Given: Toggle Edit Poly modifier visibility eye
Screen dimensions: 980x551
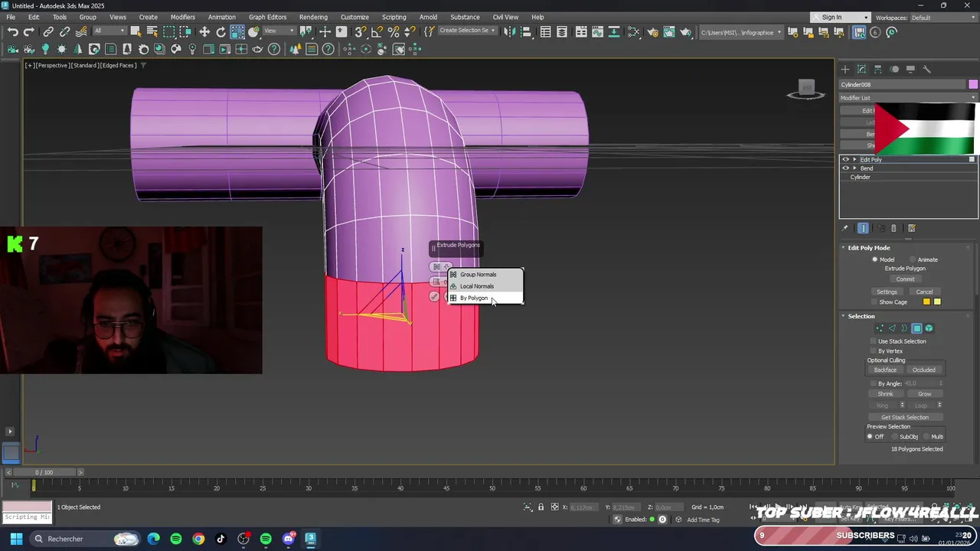Looking at the screenshot, I should tap(846, 159).
